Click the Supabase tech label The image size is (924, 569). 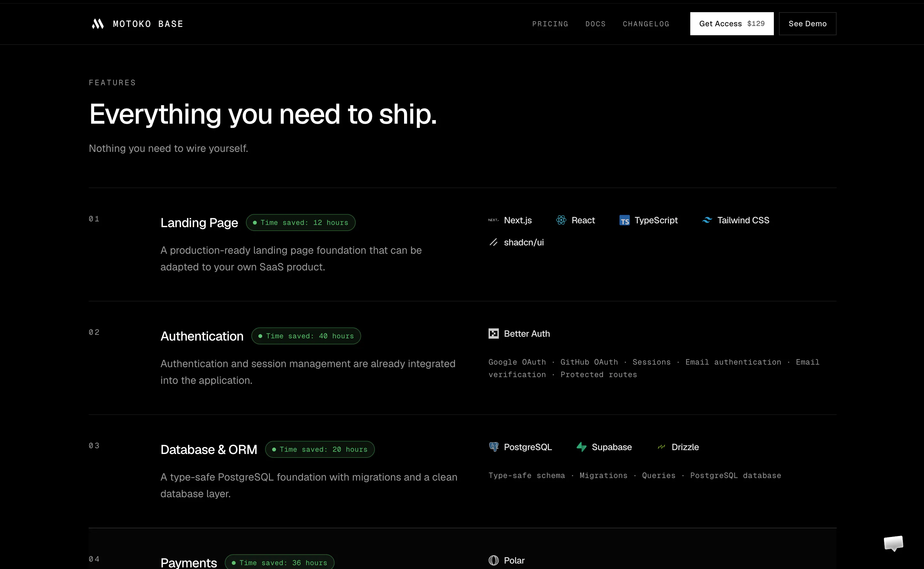point(612,447)
